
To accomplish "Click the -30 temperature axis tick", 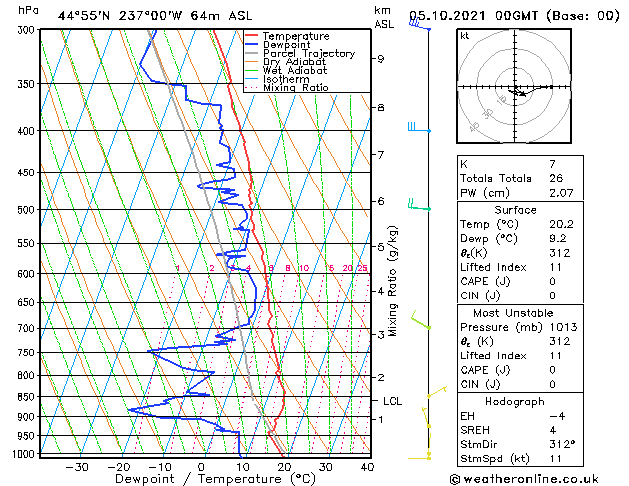I will coord(77,467).
